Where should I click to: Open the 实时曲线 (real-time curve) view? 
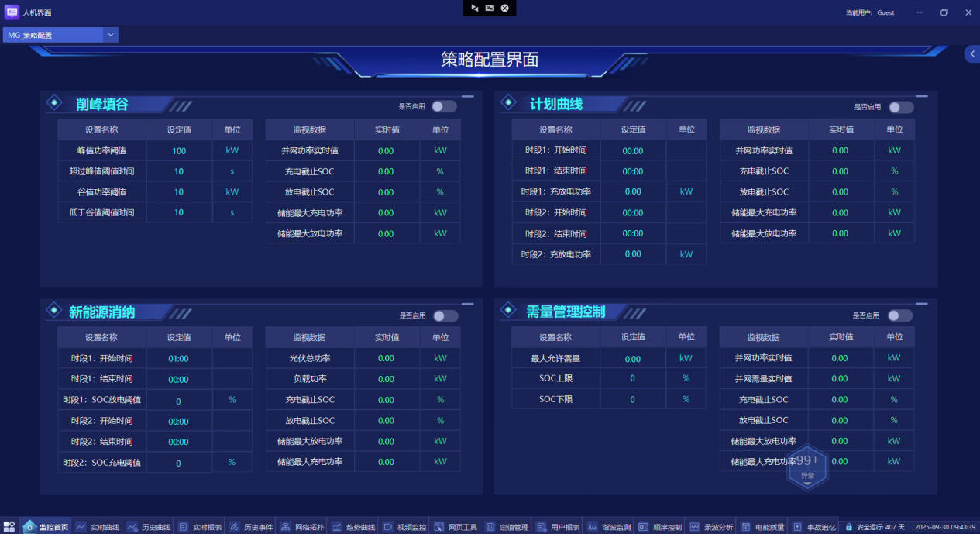click(95, 526)
